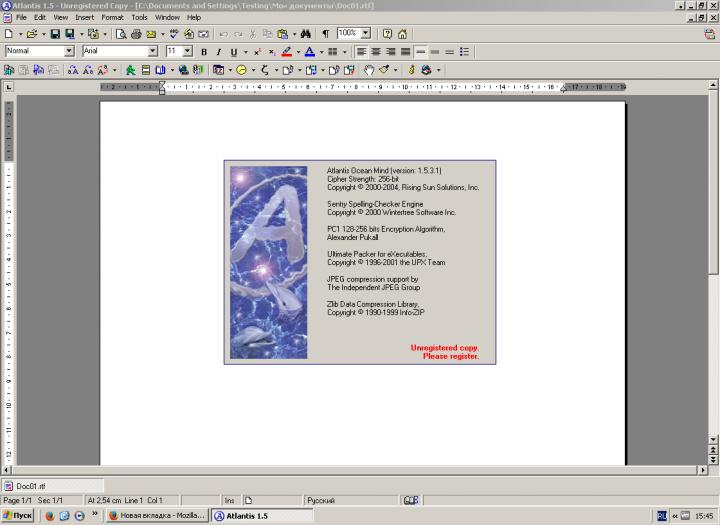This screenshot has height=525, width=720.
Task: Expand the underline style dropdown arrow
Action: (x=245, y=52)
